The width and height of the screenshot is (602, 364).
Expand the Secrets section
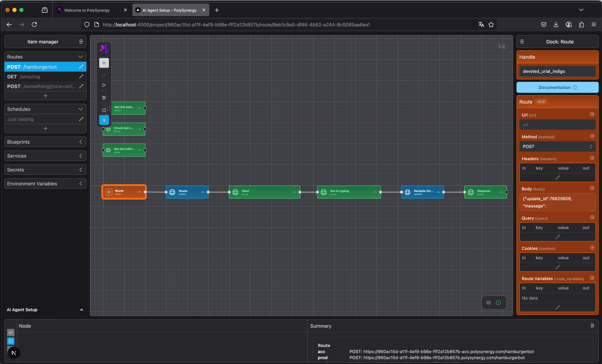pos(80,170)
